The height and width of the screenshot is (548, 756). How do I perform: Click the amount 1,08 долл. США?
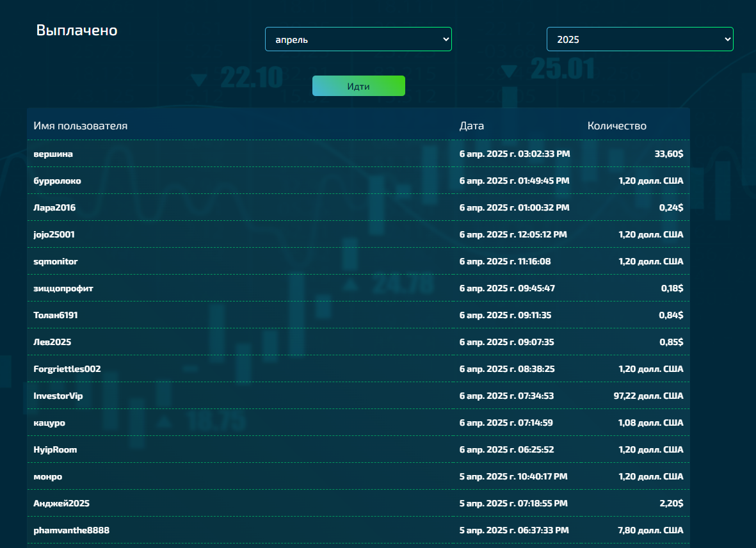[651, 423]
